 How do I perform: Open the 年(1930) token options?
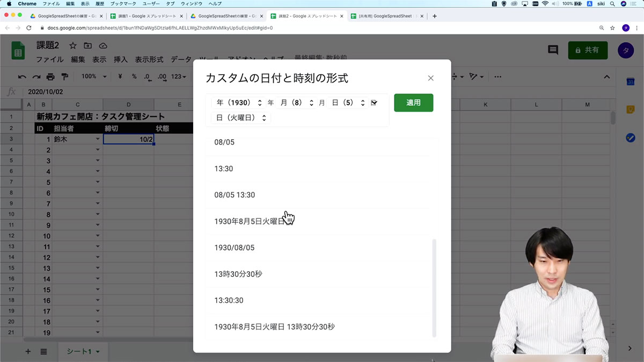click(x=239, y=103)
